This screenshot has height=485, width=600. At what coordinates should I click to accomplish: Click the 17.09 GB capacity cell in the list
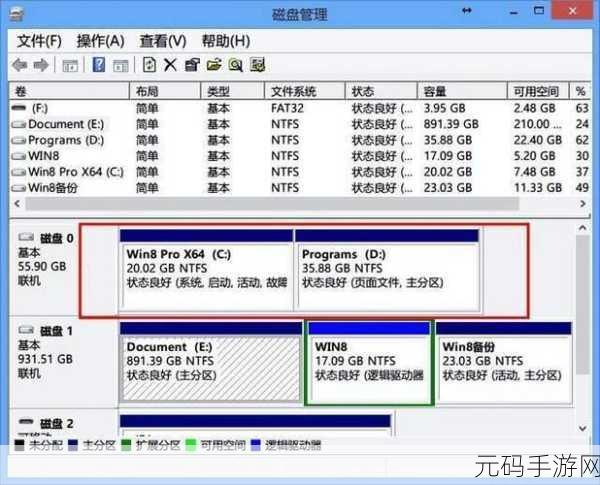click(x=448, y=156)
